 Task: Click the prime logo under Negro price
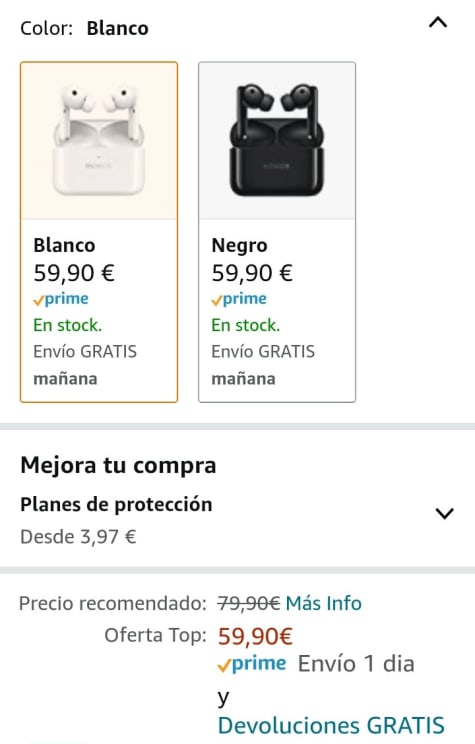[239, 299]
